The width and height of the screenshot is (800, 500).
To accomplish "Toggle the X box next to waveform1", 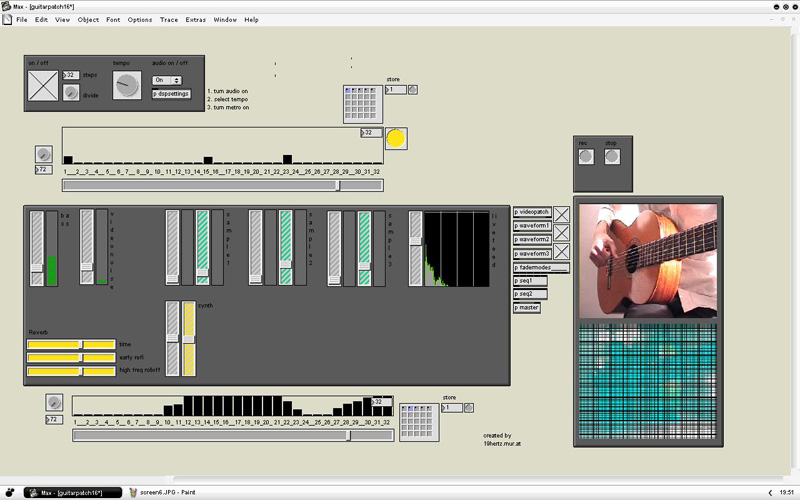I will pos(562,232).
